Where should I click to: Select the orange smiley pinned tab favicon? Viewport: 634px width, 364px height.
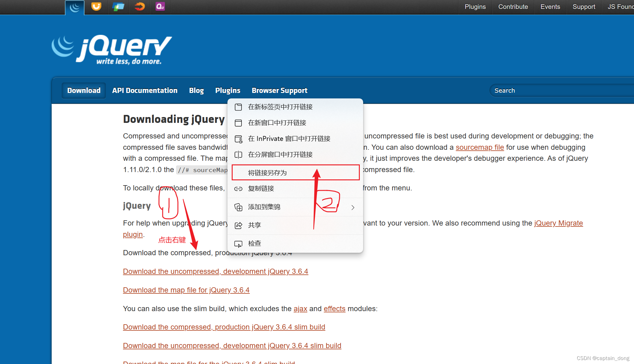coord(96,7)
